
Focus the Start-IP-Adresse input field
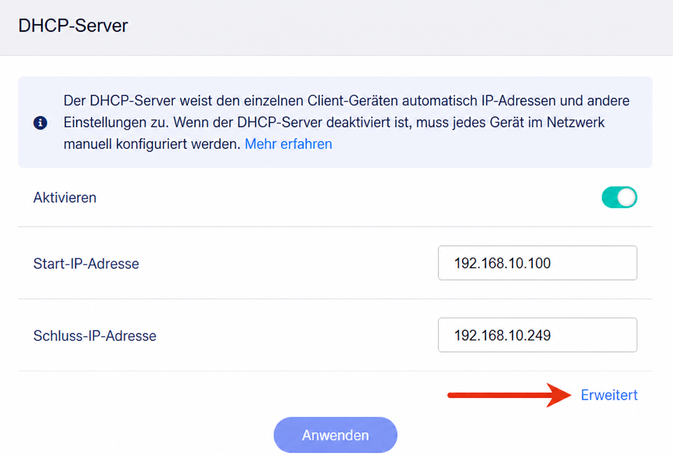[x=537, y=263]
